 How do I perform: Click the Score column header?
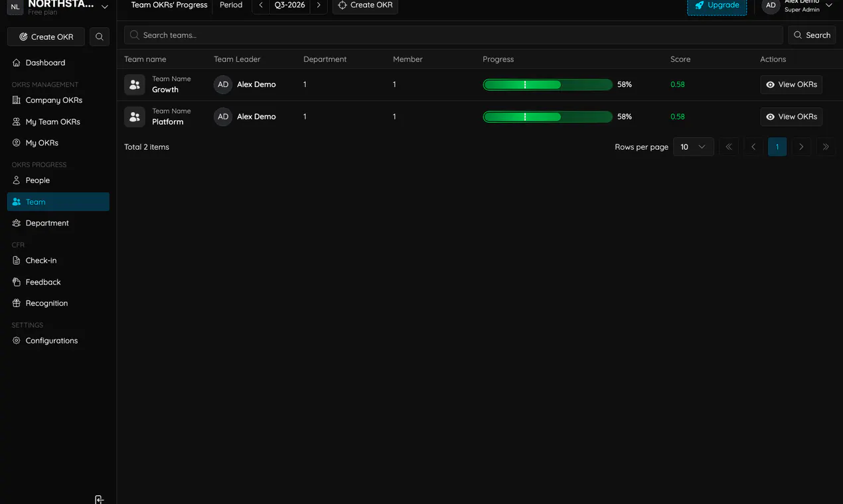coord(680,59)
